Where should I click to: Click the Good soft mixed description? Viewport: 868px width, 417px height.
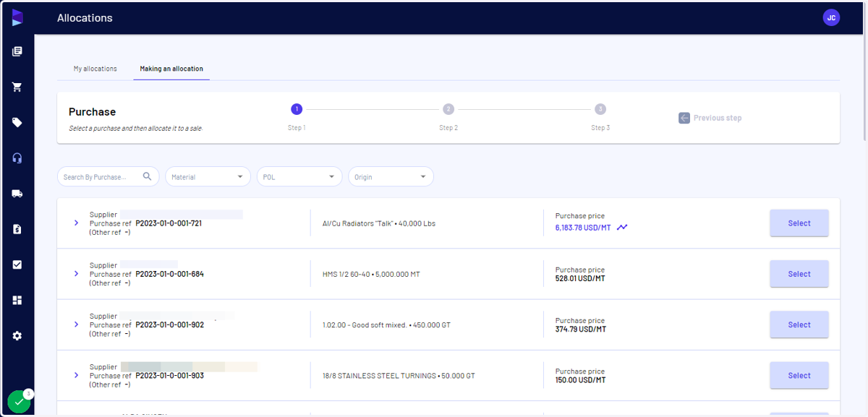[x=386, y=324]
